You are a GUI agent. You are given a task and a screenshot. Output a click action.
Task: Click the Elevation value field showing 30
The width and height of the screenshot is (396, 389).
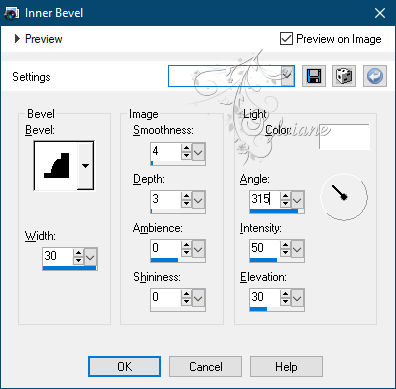265,298
